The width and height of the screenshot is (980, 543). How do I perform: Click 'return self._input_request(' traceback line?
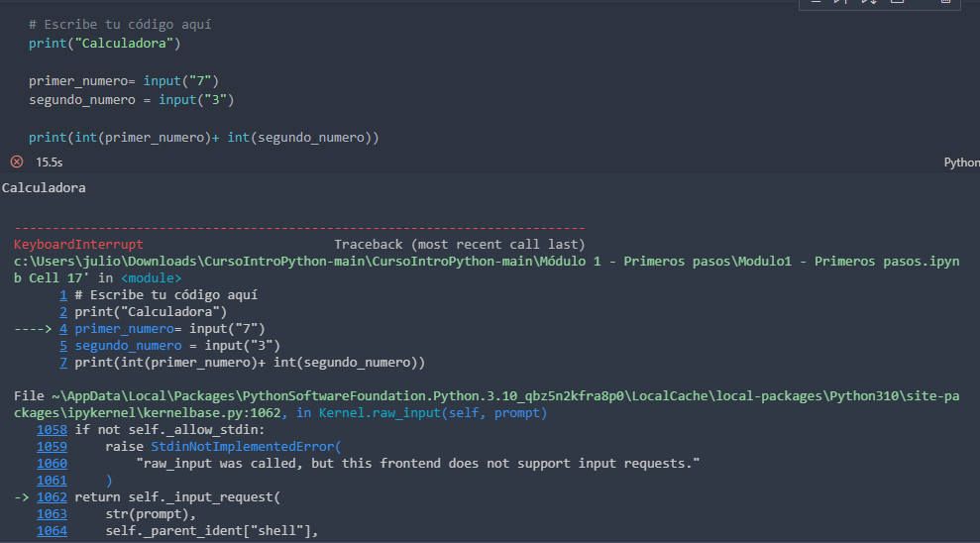tap(177, 497)
